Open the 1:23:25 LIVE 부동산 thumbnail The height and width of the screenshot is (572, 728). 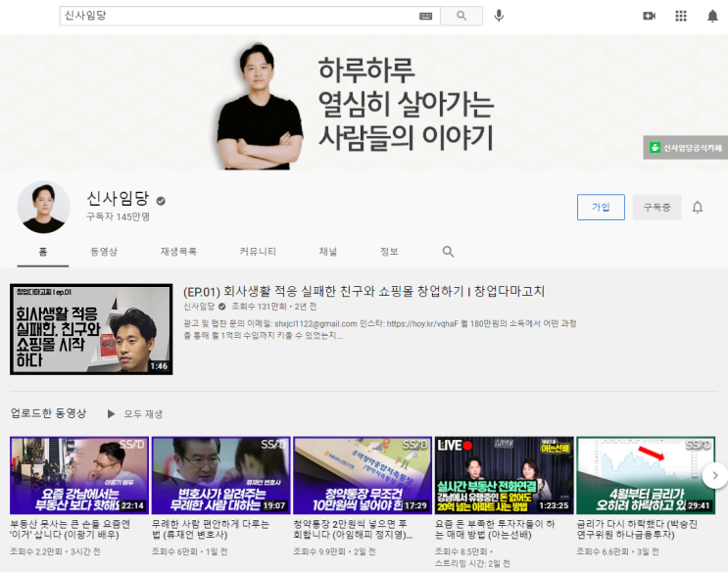(x=505, y=475)
